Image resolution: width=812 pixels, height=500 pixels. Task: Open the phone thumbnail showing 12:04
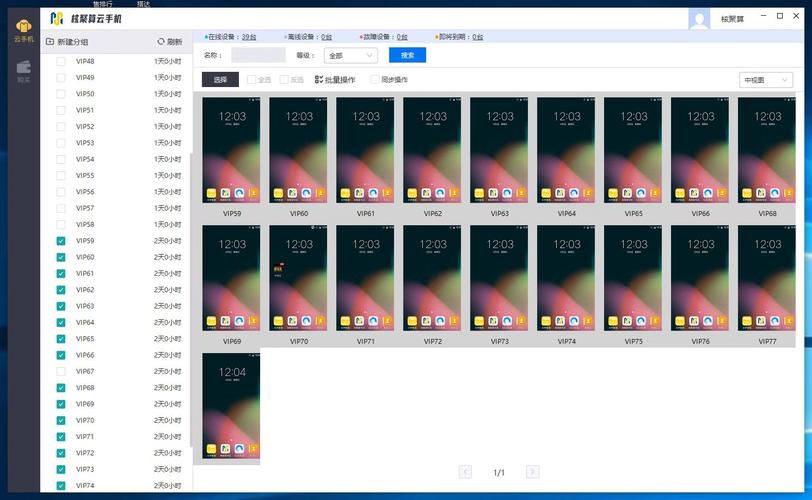click(231, 406)
